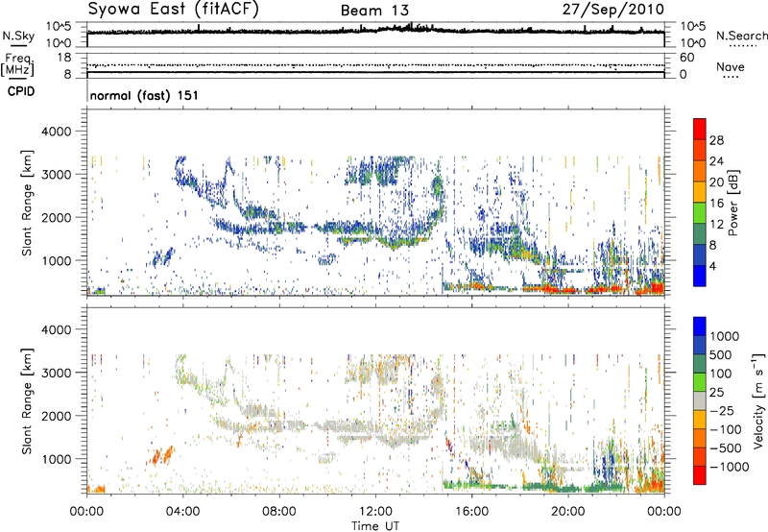The height and width of the screenshot is (532, 768).
Task: Click the "28" label on power colorbar
Action: (x=716, y=140)
